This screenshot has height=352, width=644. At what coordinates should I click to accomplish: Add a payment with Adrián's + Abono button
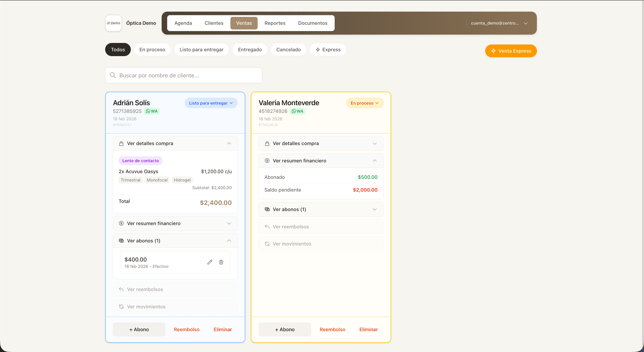coord(139,329)
